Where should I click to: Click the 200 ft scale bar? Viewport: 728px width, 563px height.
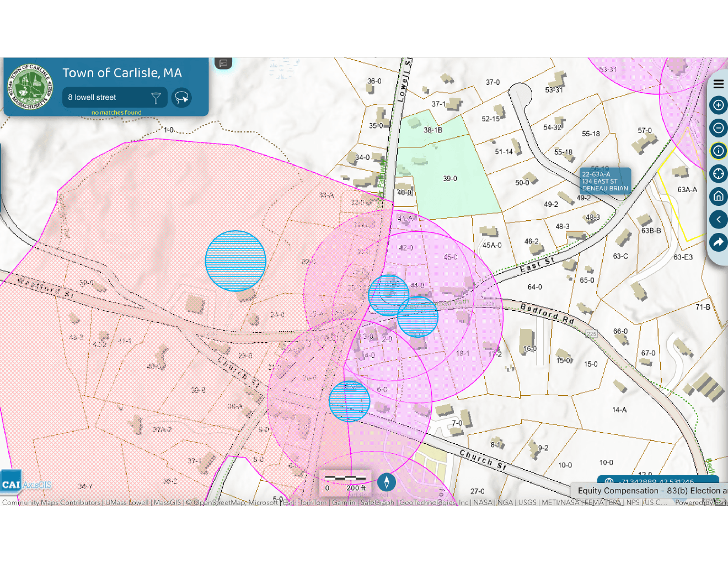345,483
